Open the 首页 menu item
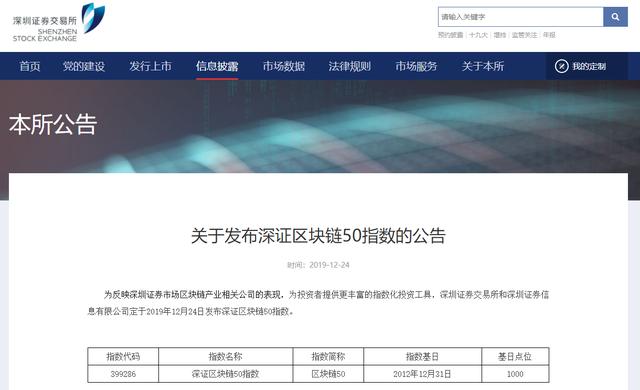This screenshot has width=640, height=390. 30,66
